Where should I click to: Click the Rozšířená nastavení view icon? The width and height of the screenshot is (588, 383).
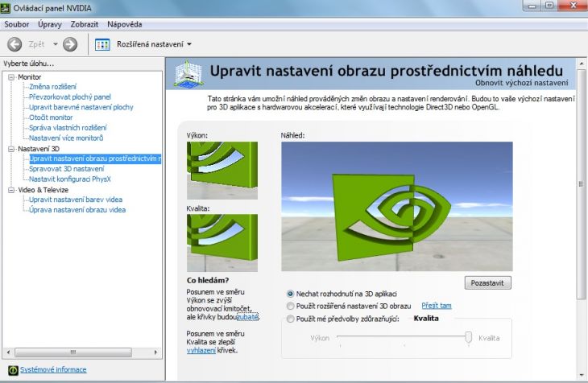coord(102,44)
